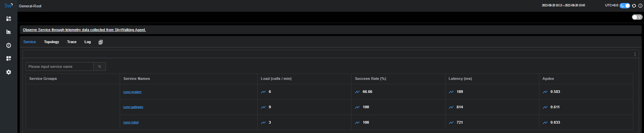Switch to the Topology tab
Image resolution: width=644 pixels, height=133 pixels.
(51, 42)
